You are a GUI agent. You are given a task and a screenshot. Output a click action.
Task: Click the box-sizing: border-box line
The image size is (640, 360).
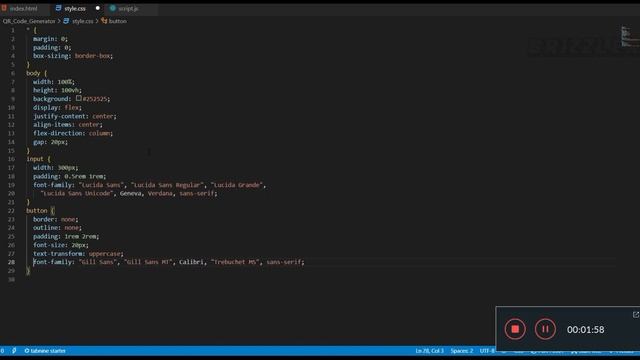coord(73,56)
